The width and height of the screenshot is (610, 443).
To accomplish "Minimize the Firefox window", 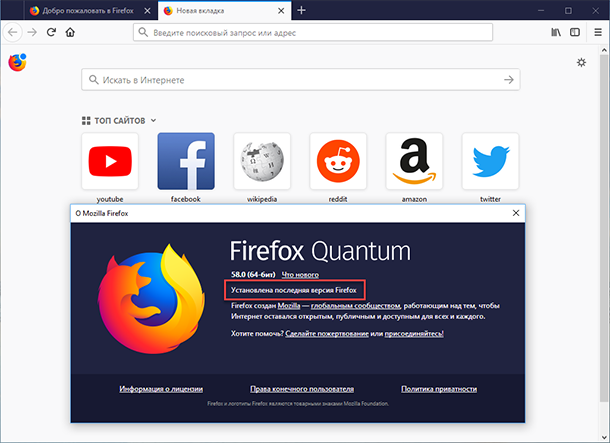I will coord(541,11).
